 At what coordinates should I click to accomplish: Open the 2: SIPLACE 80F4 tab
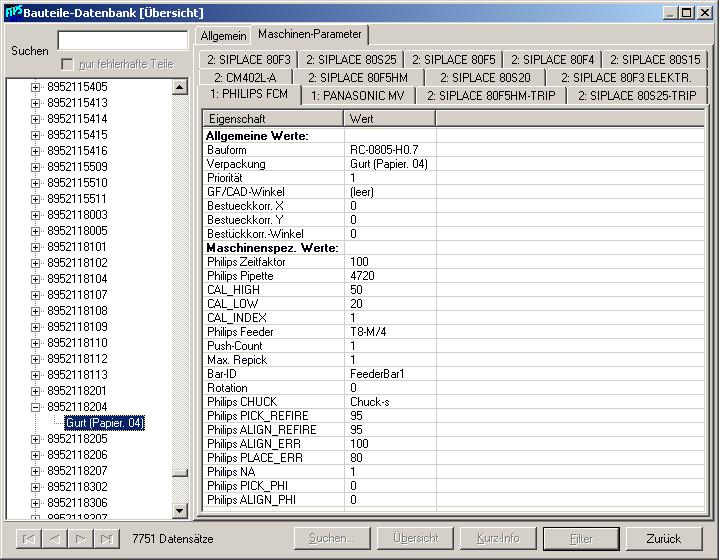tap(553, 60)
